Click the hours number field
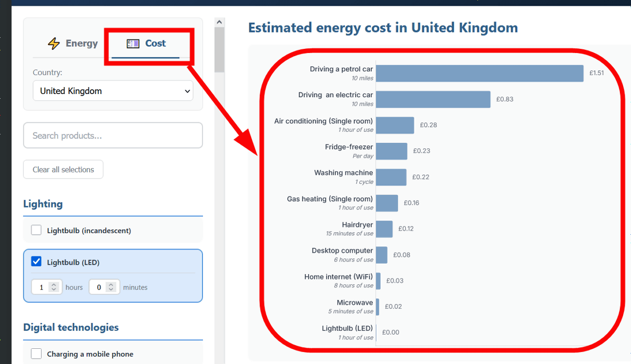 coord(41,287)
